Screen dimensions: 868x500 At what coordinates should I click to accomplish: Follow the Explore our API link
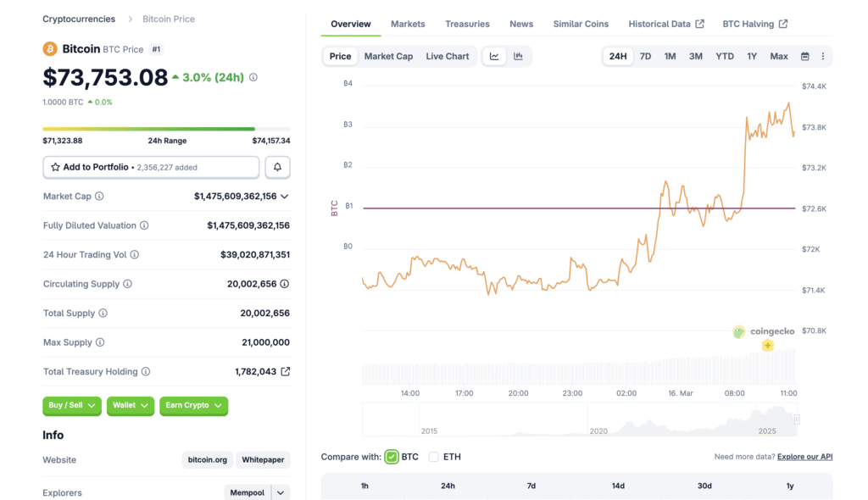coord(804,457)
